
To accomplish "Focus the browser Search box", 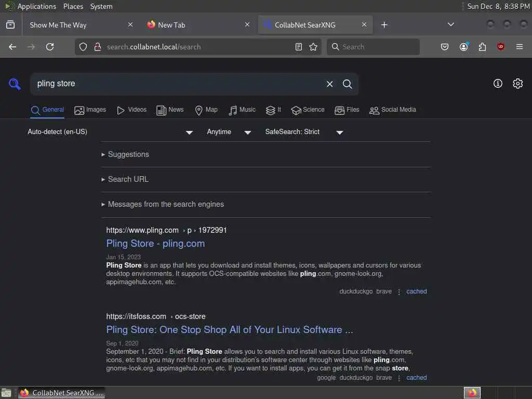I will pos(373,47).
